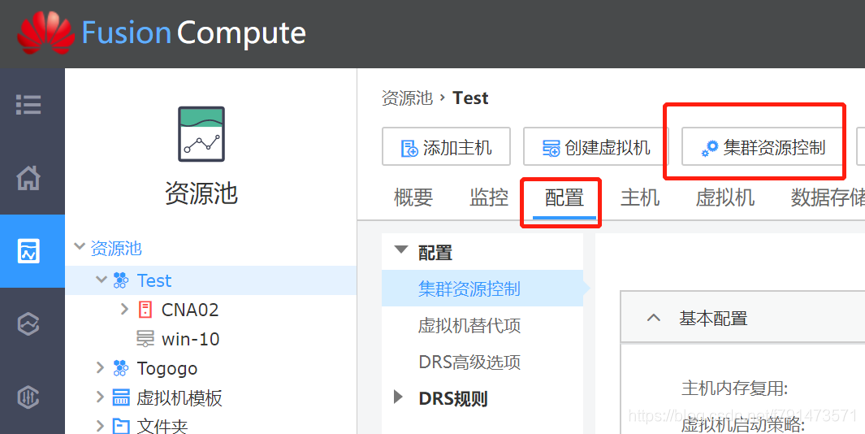This screenshot has width=865, height=434.
Task: Expand the CNA02 host node
Action: coord(125,309)
